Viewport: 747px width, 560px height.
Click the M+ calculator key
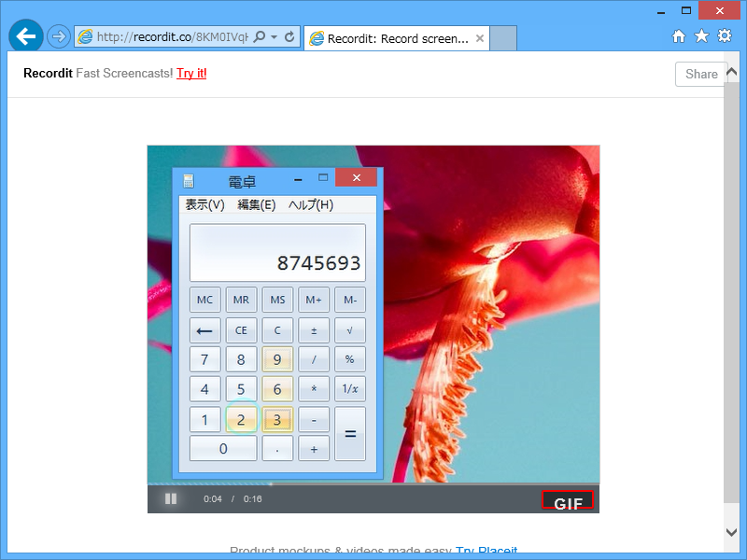314,300
